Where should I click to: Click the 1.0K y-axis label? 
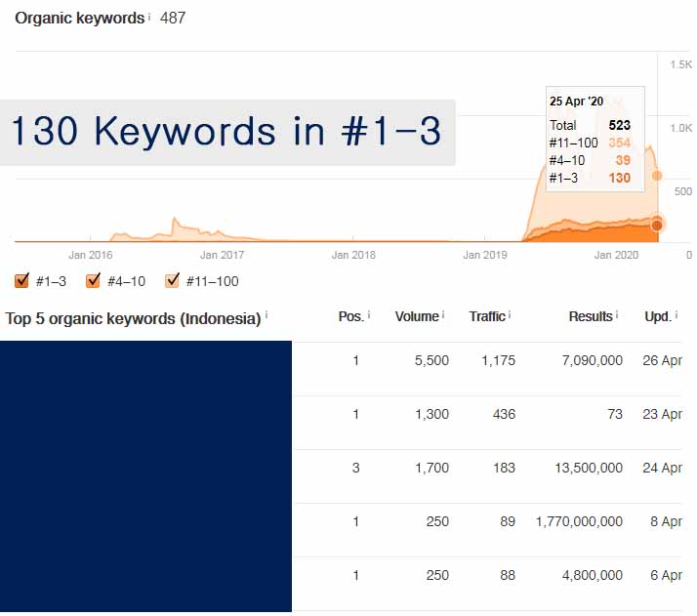[x=681, y=128]
